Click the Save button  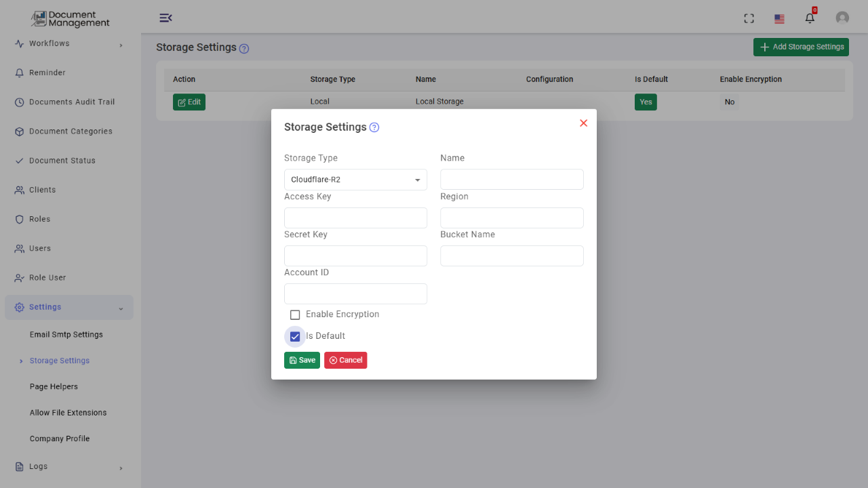pyautogui.click(x=302, y=360)
